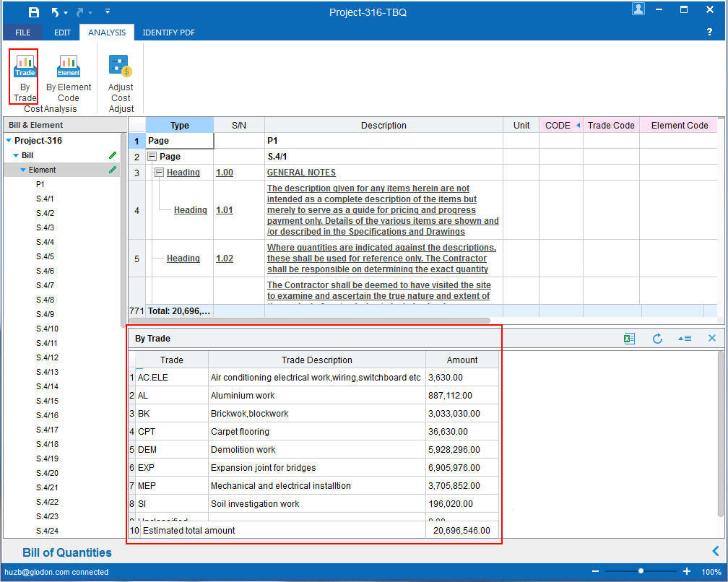Click the user account icon
Viewport: 728px width, 582px height.
click(638, 9)
